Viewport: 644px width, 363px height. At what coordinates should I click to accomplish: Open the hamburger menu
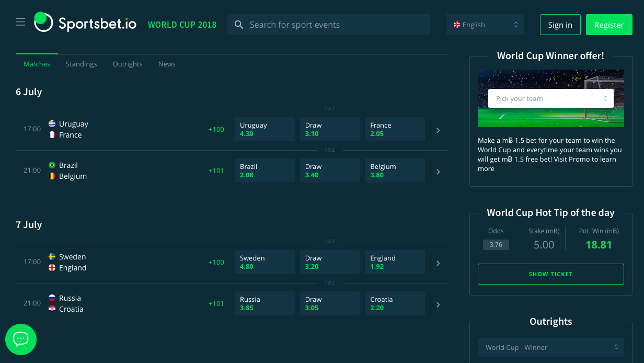point(20,22)
